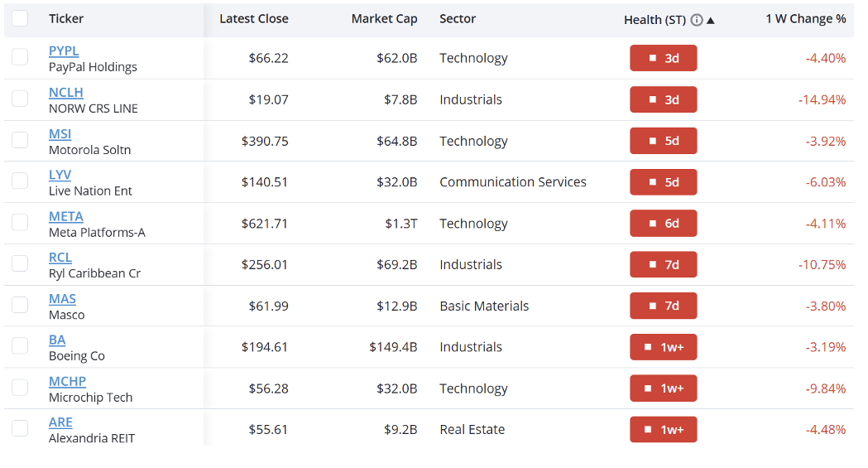Click the Health (ST) info icon

(697, 20)
